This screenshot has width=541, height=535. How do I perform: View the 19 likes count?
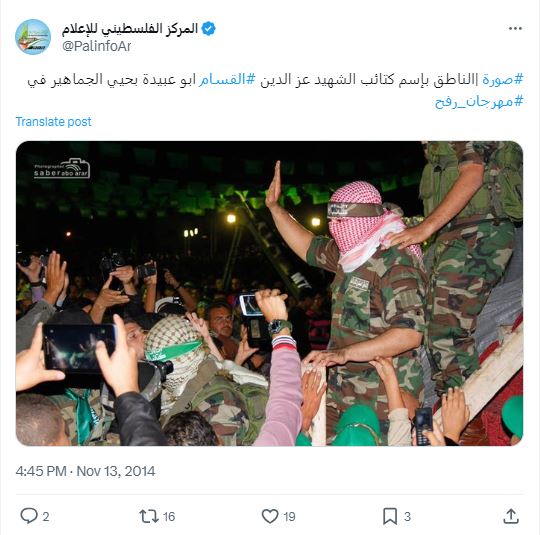[x=289, y=517]
